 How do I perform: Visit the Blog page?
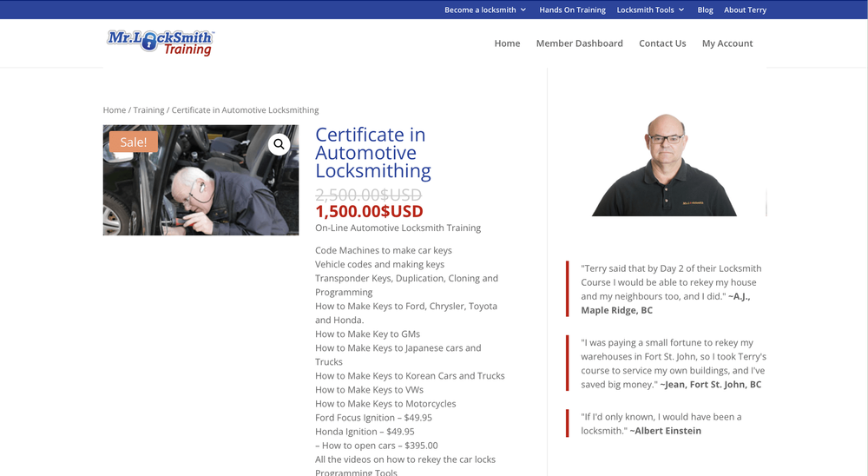(x=705, y=10)
